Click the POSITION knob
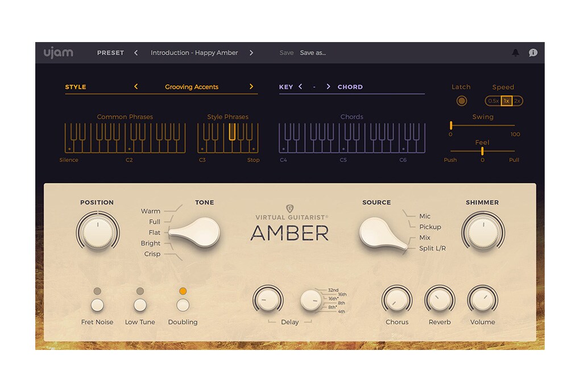The width and height of the screenshot is (580, 392). (98, 233)
